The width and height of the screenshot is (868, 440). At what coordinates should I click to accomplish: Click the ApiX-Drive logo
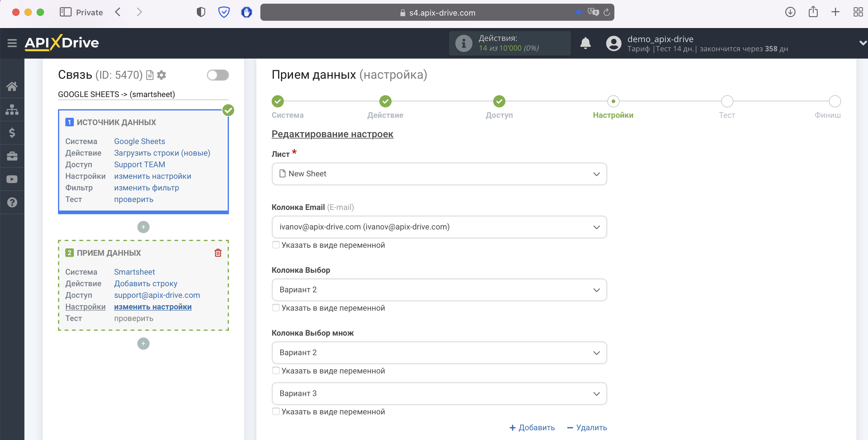pyautogui.click(x=62, y=43)
